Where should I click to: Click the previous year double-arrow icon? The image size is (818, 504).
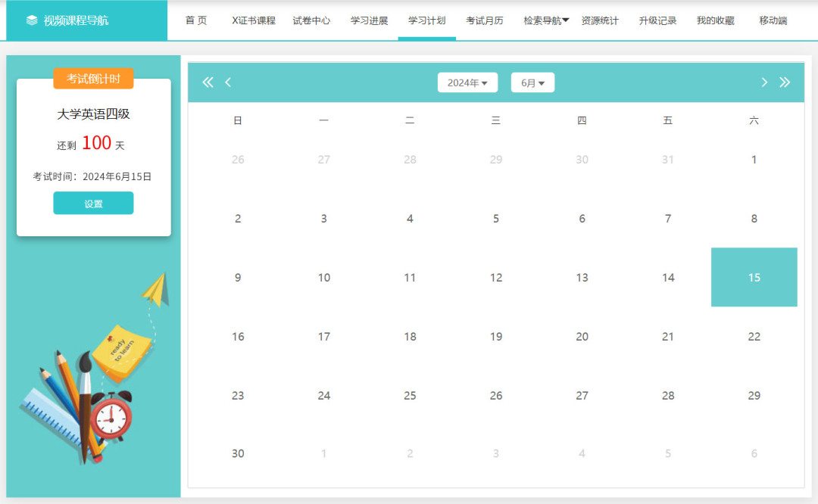(208, 82)
